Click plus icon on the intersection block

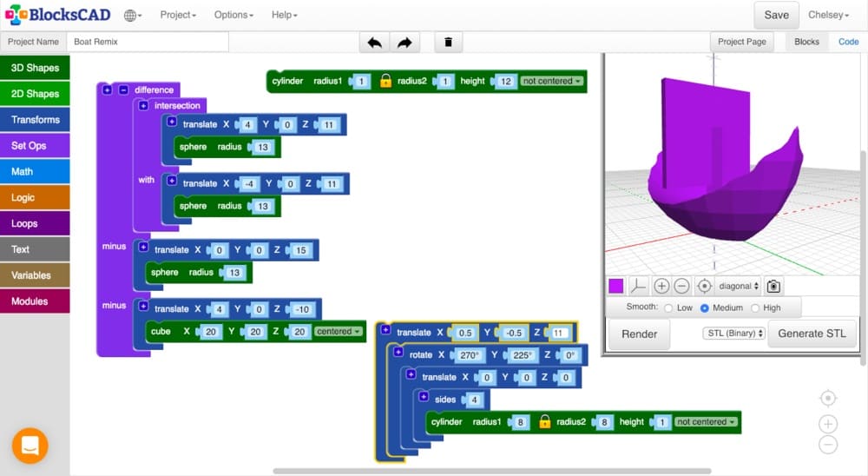(143, 105)
